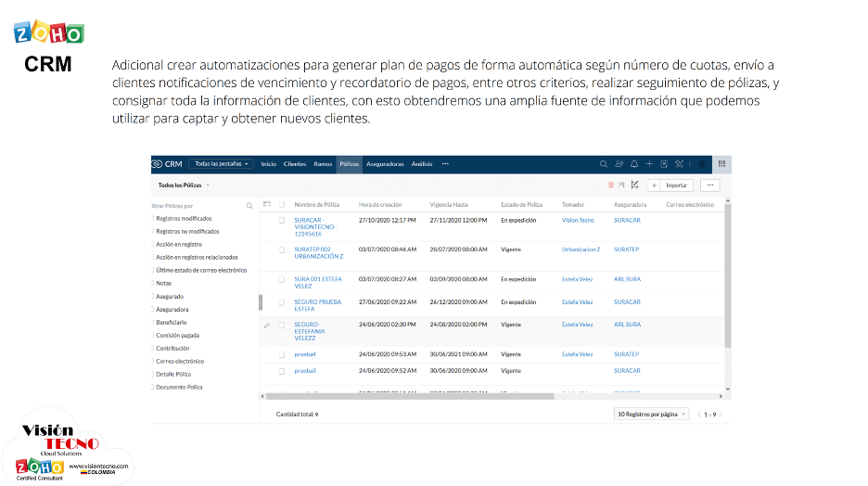Select the SURACAR - VISIONTECNO row checkbox
The image size is (868, 486).
[282, 221]
